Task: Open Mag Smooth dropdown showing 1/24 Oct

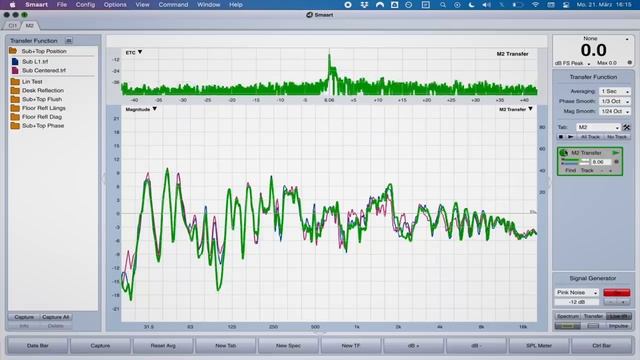Action: pos(615,111)
